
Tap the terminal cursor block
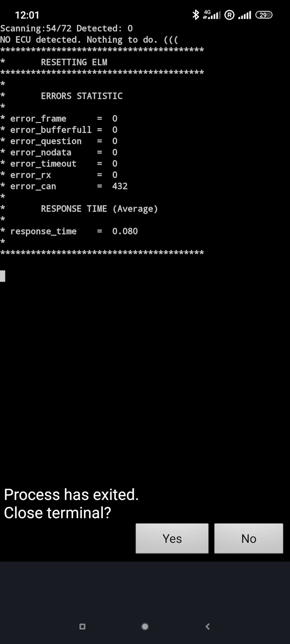click(x=3, y=276)
